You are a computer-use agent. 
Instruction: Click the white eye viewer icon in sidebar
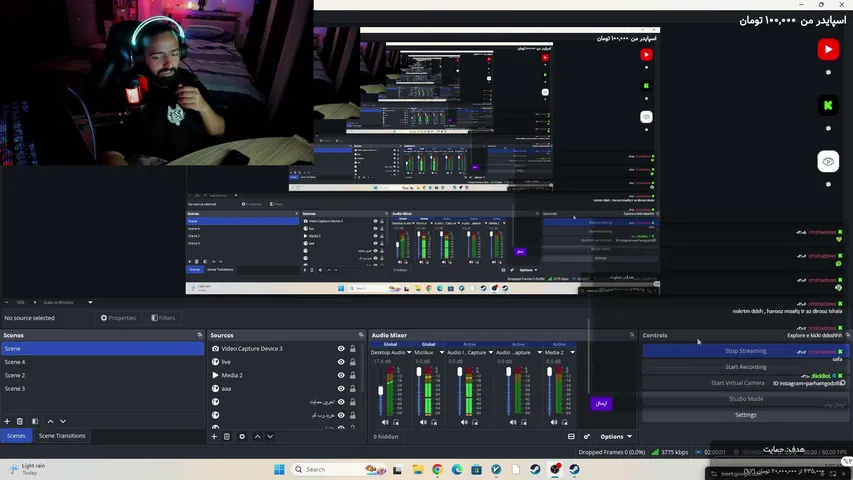pyautogui.click(x=828, y=162)
